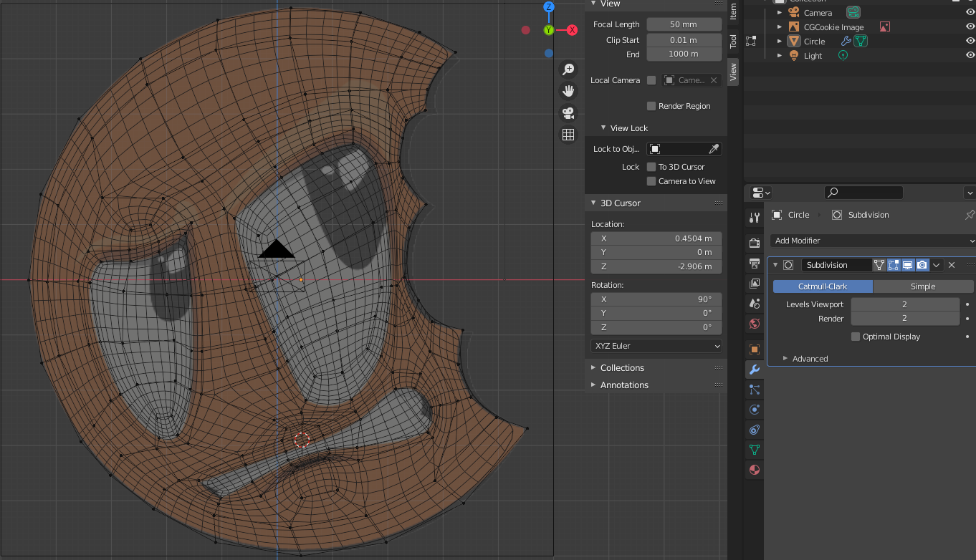This screenshot has height=560, width=976.
Task: Open the XYZ Euler rotation mode dropdown
Action: click(x=655, y=346)
